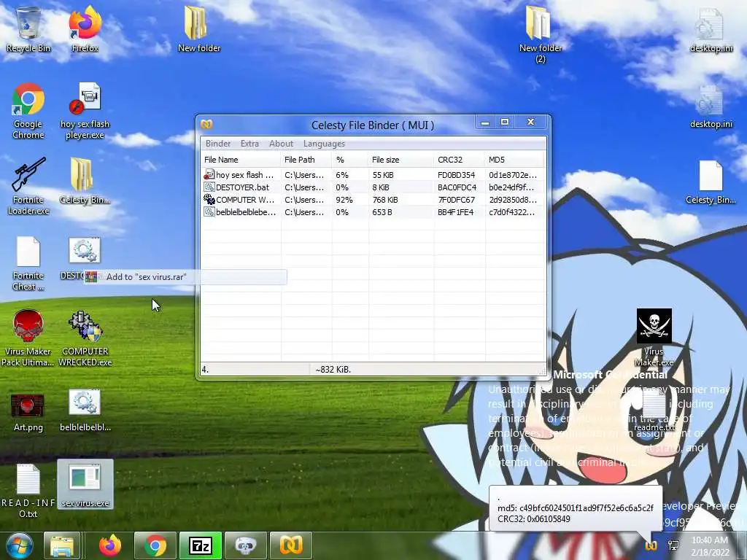
Task: Click the 768 KiB file size cell
Action: click(x=385, y=200)
